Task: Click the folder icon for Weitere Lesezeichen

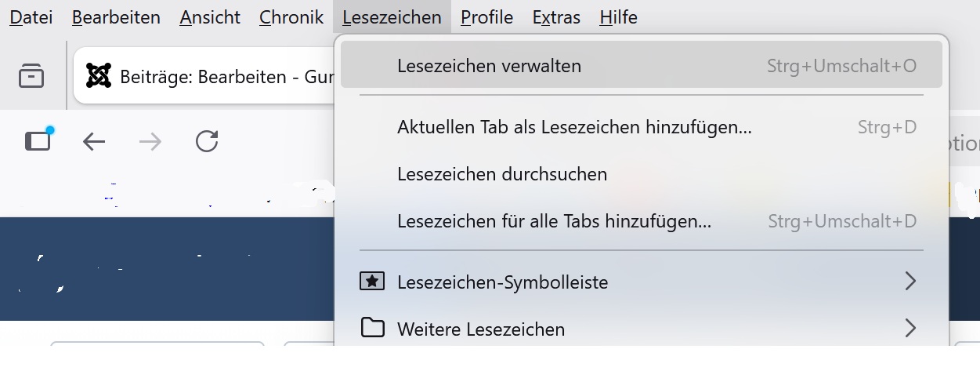Action: click(372, 328)
